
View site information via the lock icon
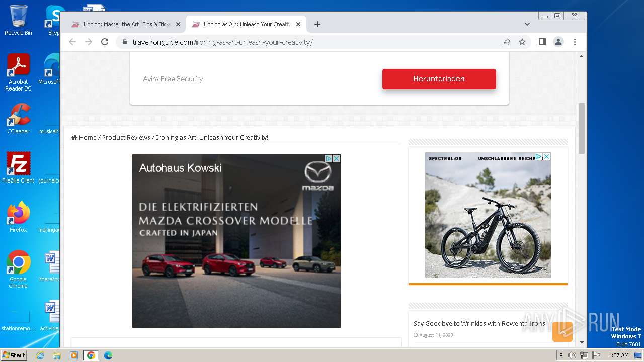124,42
